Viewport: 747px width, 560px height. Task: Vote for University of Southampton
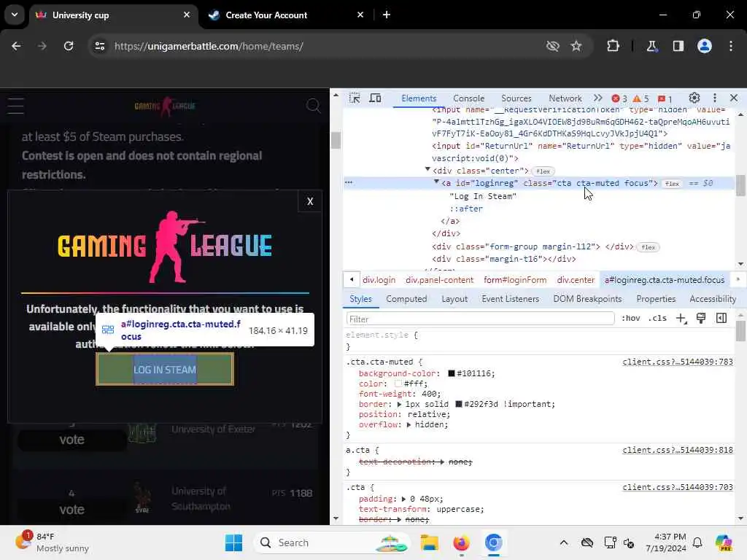click(x=72, y=509)
